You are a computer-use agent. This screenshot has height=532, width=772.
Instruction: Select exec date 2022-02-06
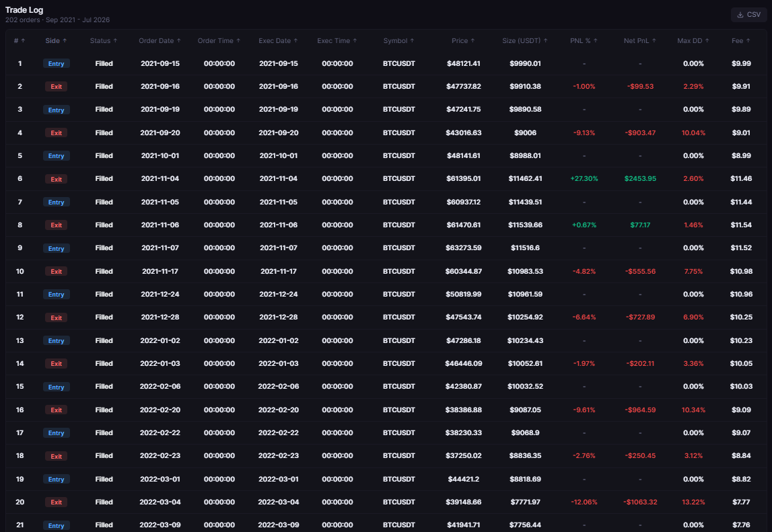278,386
